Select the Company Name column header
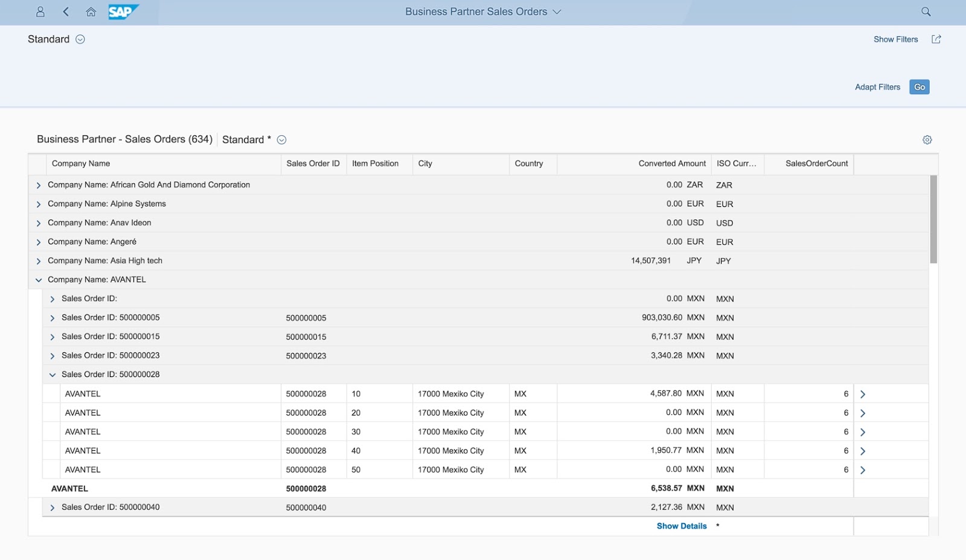 80,164
